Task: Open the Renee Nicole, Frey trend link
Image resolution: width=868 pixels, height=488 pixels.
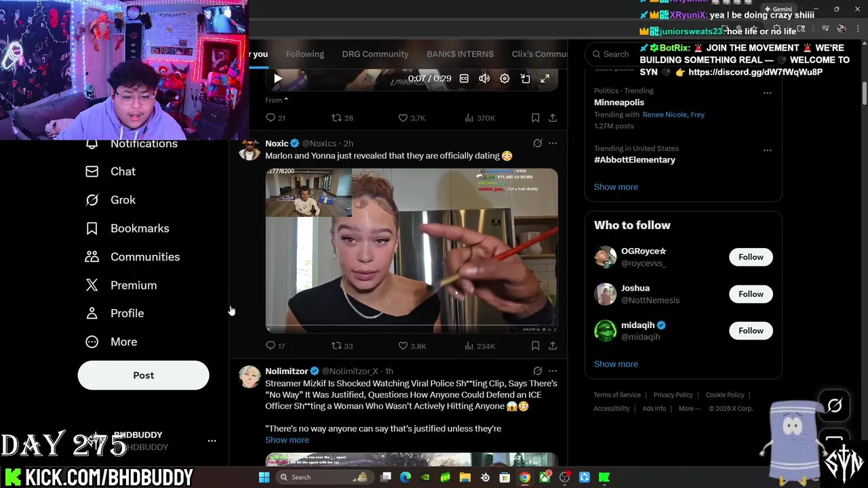Action: click(673, 115)
